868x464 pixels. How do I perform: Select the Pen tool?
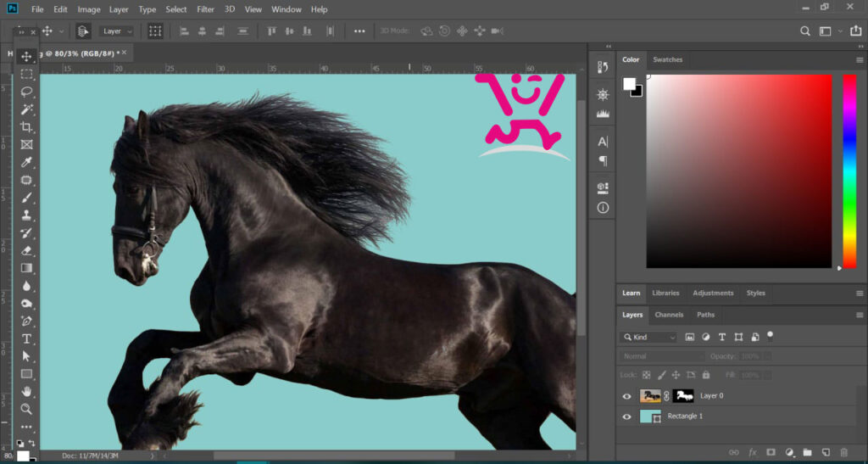(x=26, y=321)
